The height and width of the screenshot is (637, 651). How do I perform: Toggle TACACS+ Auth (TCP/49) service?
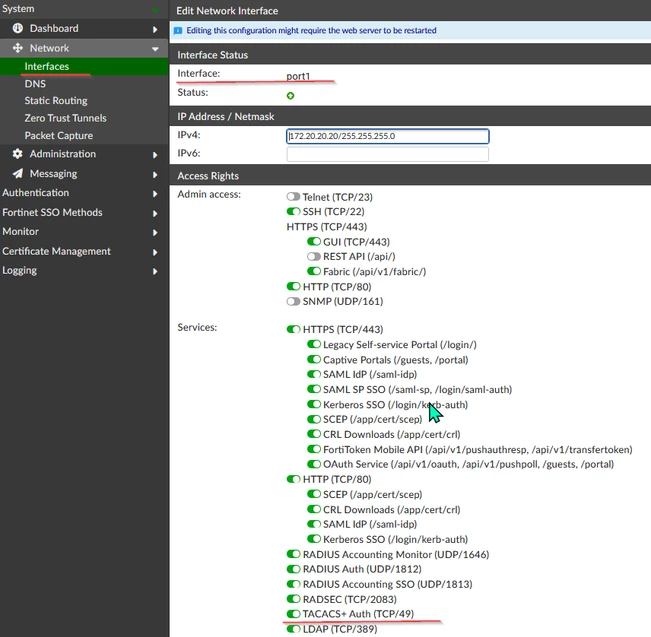(x=293, y=614)
